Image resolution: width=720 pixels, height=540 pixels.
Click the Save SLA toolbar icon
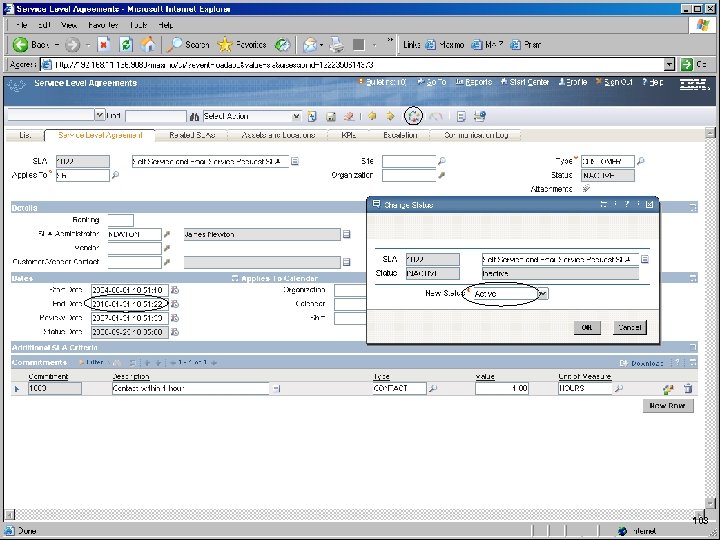[x=331, y=117]
